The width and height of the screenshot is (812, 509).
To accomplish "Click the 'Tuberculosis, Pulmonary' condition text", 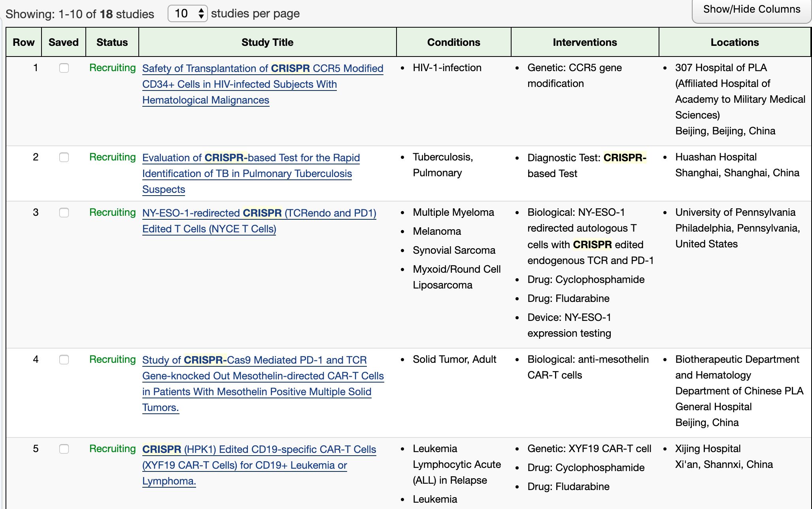I will [443, 165].
